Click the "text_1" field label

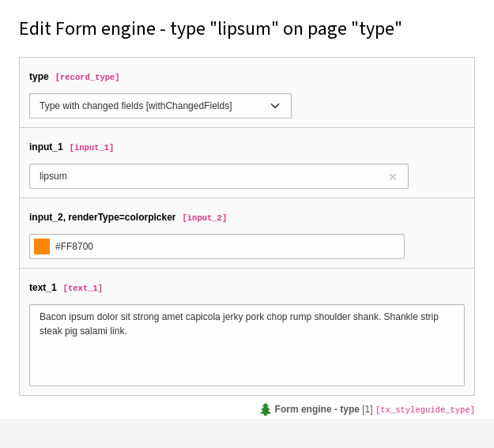[x=43, y=288]
